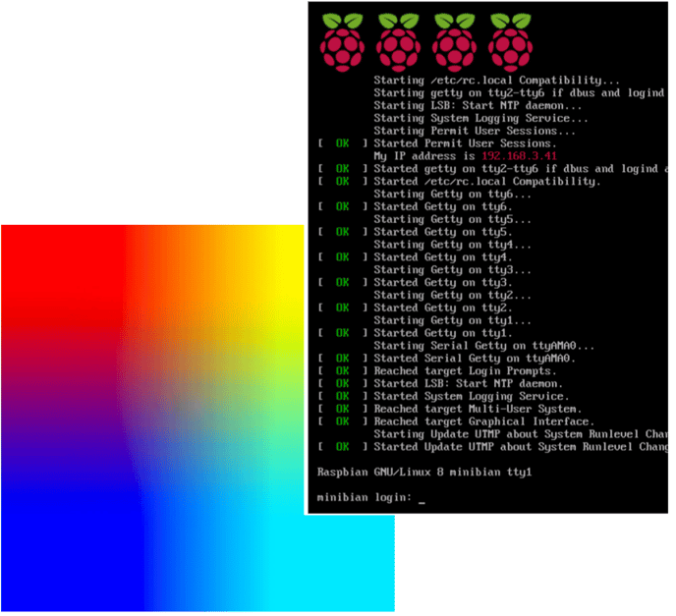This screenshot has width=676, height=616.
Task: Click 'Started Getty on tty2.' line
Action: click(443, 308)
